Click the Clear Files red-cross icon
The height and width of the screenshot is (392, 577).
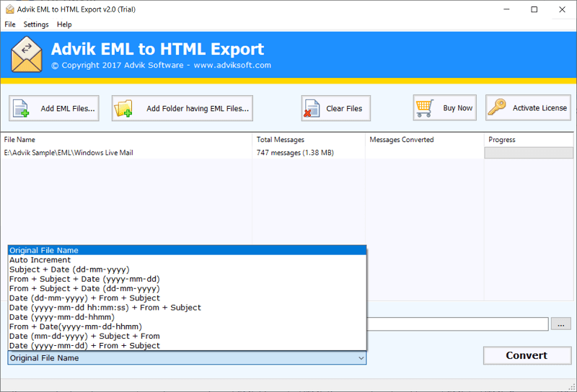312,109
